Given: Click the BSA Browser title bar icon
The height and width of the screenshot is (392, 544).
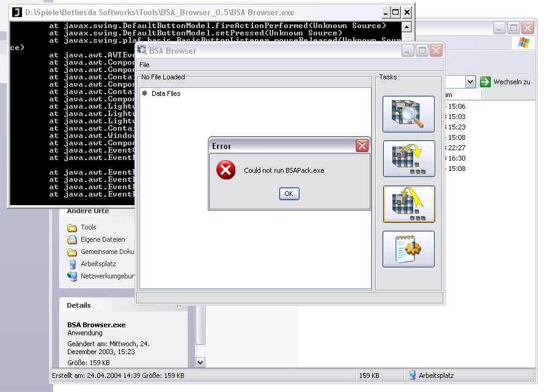Looking at the screenshot, I should coord(142,51).
